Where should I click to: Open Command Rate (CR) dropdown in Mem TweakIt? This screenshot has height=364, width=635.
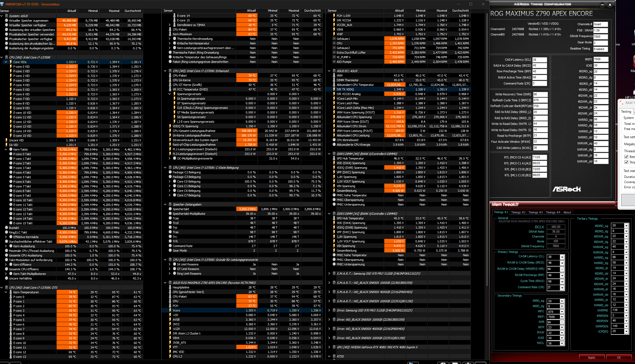pyautogui.click(x=562, y=288)
